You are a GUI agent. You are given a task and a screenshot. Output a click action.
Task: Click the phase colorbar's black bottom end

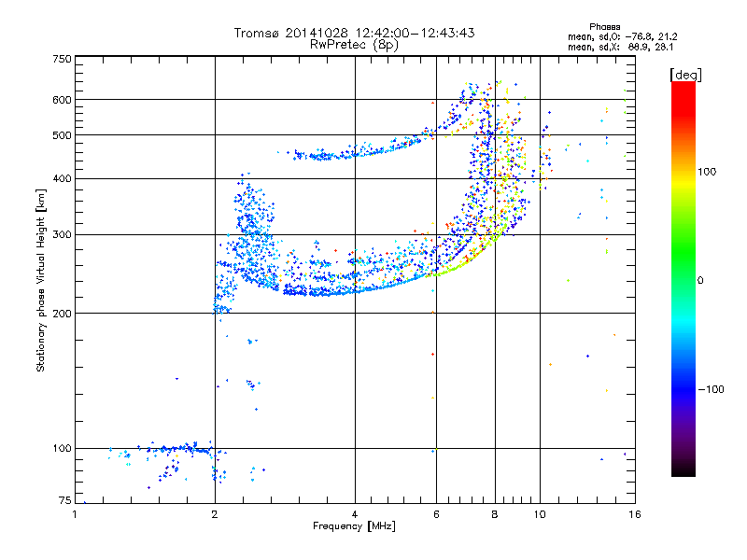(x=684, y=469)
